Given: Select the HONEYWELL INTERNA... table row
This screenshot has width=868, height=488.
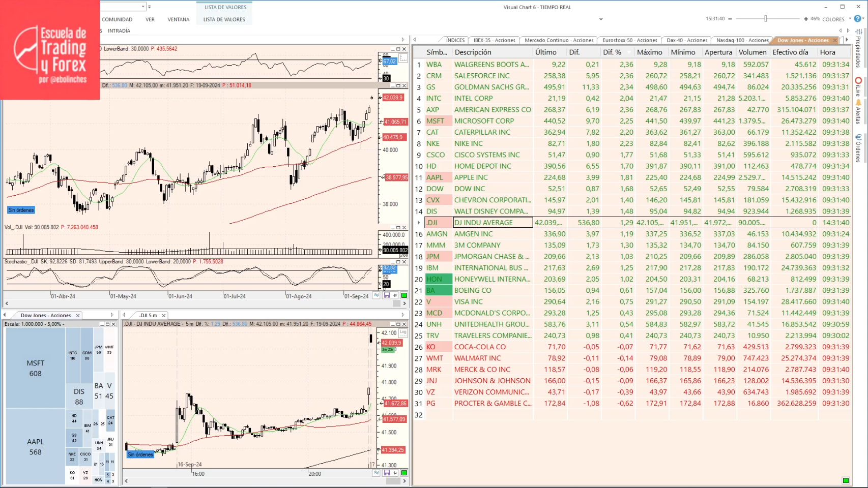Looking at the screenshot, I should point(632,279).
